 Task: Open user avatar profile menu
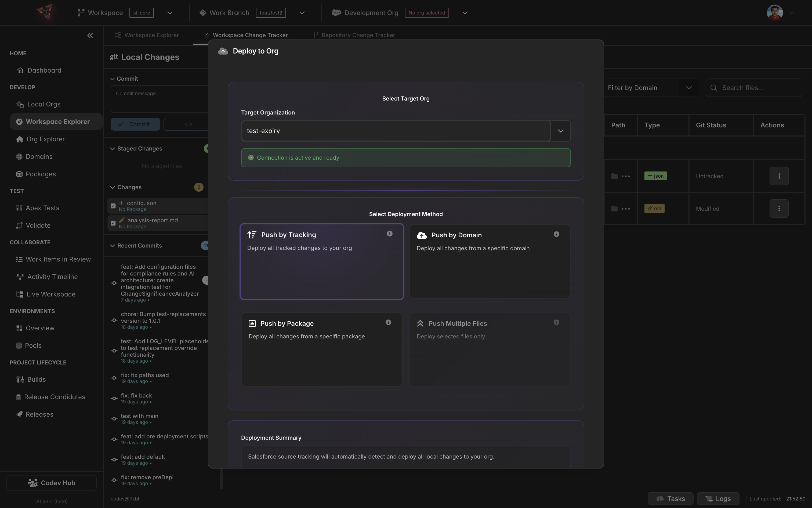click(775, 13)
